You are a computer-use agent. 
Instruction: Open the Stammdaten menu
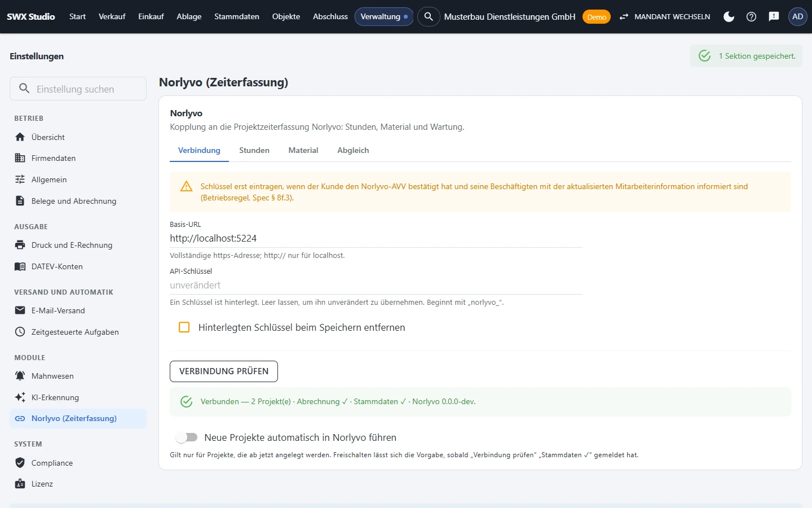coord(237,16)
